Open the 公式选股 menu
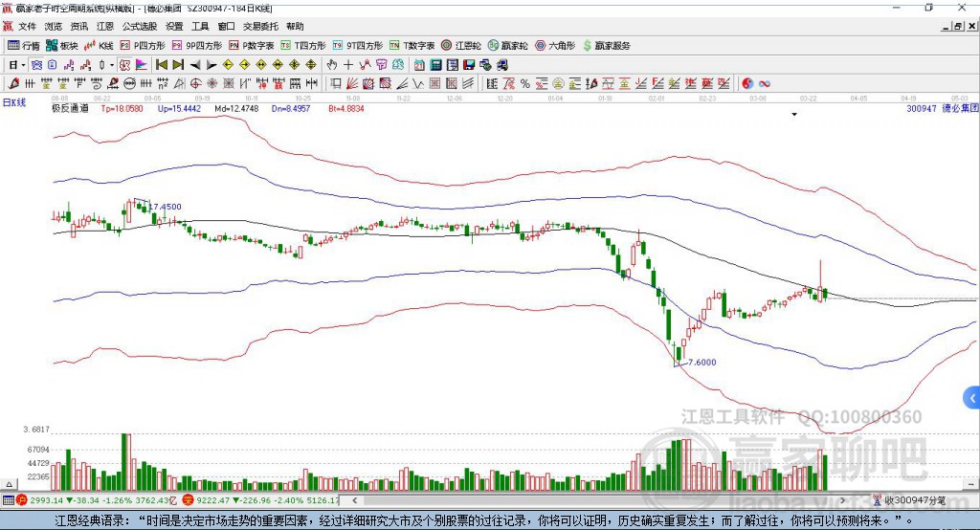Viewport: 980px width, 530px height. pos(140,26)
